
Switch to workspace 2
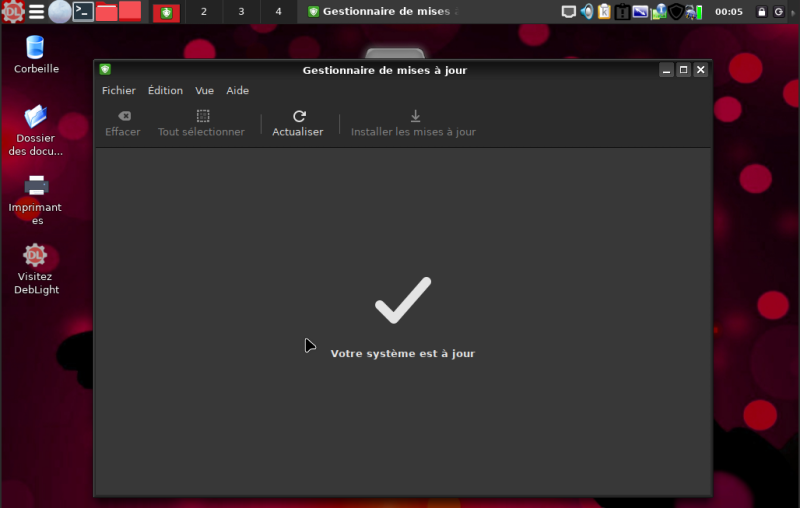click(204, 12)
